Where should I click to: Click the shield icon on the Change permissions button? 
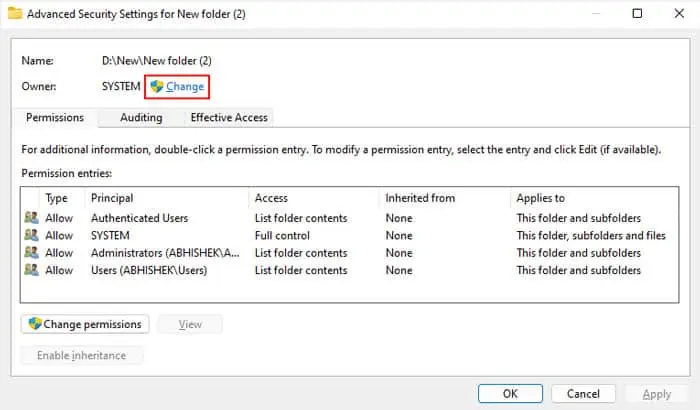35,324
